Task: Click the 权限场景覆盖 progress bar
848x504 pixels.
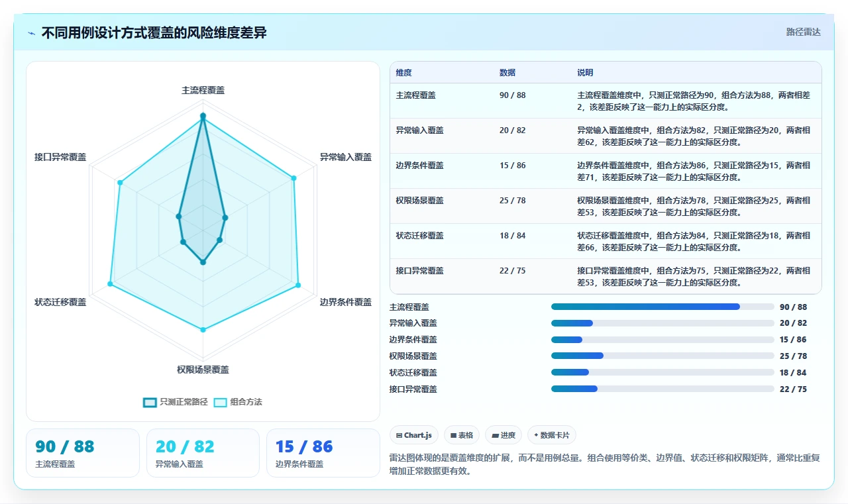Action: click(662, 356)
